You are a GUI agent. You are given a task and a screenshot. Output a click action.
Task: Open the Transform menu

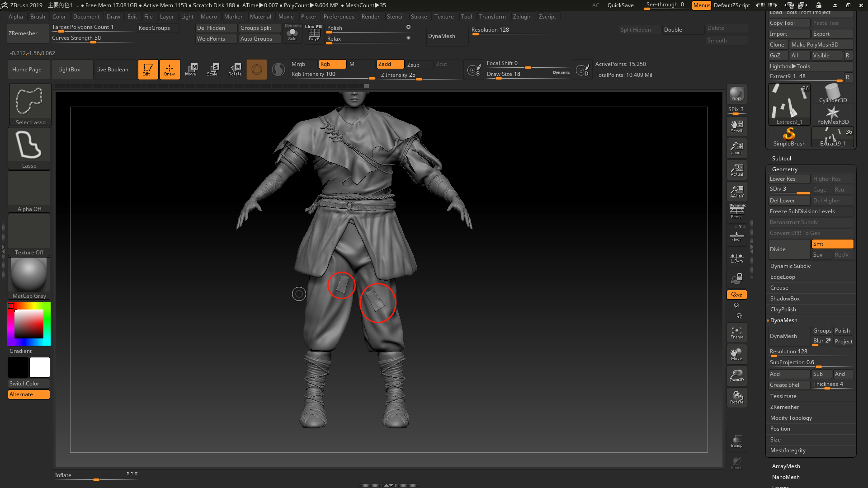coord(492,17)
